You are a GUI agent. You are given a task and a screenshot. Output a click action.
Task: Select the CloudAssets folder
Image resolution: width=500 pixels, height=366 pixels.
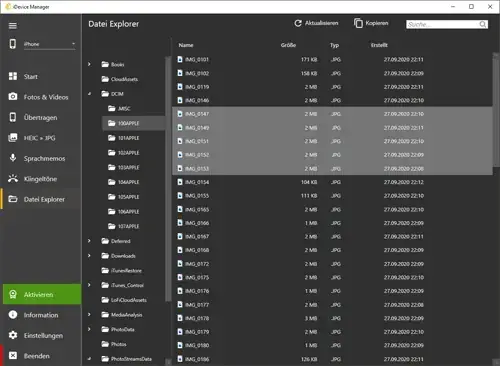pyautogui.click(x=120, y=79)
